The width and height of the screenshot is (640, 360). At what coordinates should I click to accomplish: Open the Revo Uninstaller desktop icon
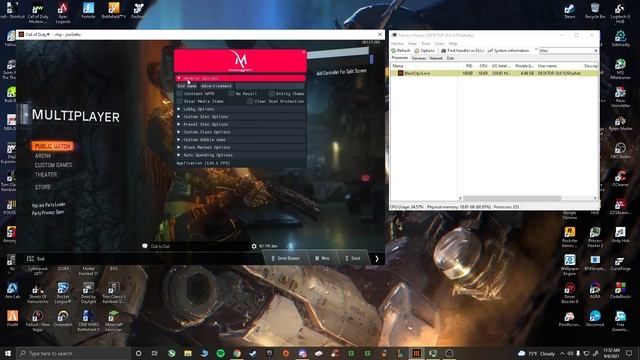point(620,97)
